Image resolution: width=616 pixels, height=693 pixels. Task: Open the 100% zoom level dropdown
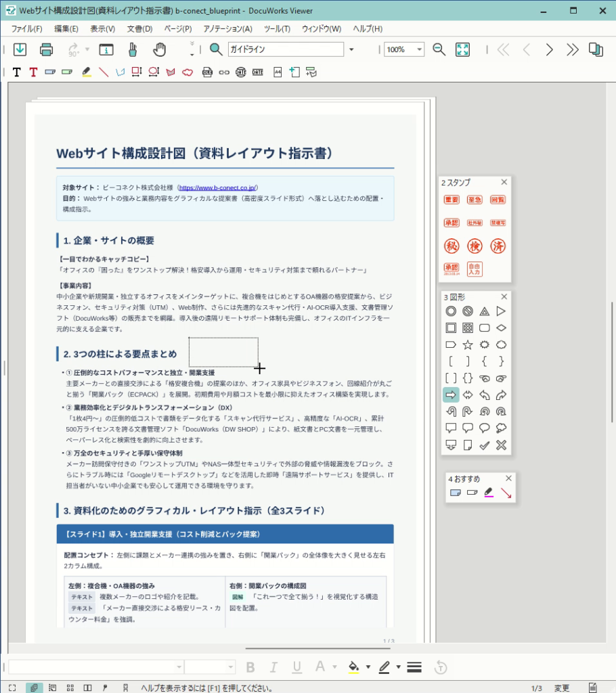click(x=419, y=49)
